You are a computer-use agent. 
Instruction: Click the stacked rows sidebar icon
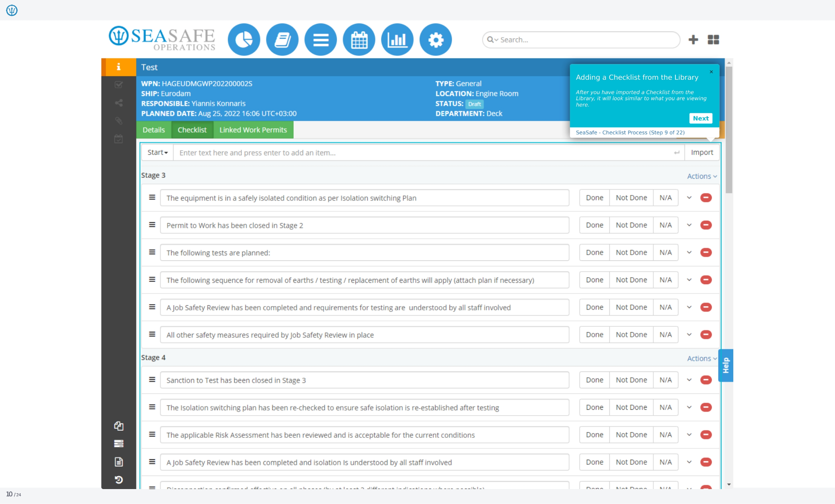[x=119, y=444]
